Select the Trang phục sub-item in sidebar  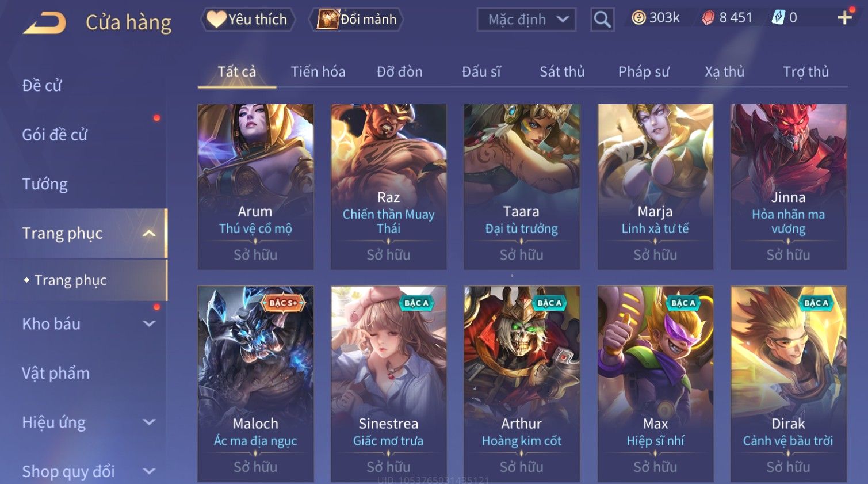pyautogui.click(x=70, y=280)
